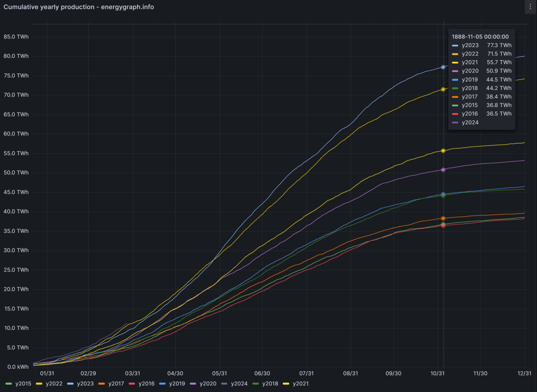Click the y2021 hover point near 55.7 TWh
The height and width of the screenshot is (392, 537).
[443, 151]
